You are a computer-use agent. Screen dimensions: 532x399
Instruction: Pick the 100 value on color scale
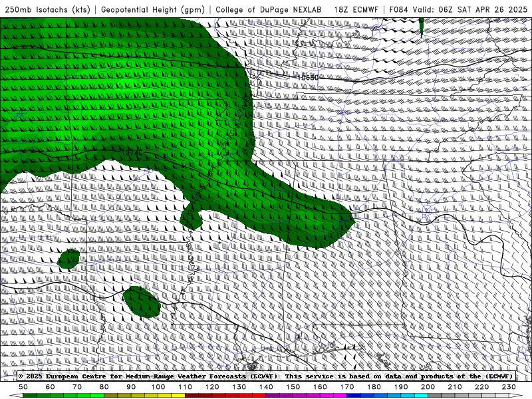(x=158, y=387)
